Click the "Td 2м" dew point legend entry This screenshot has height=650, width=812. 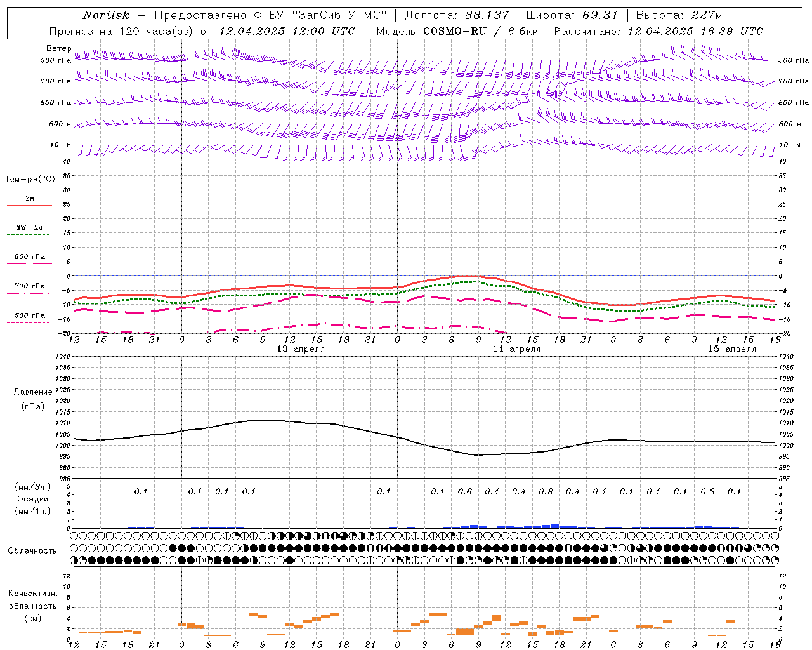tap(29, 227)
